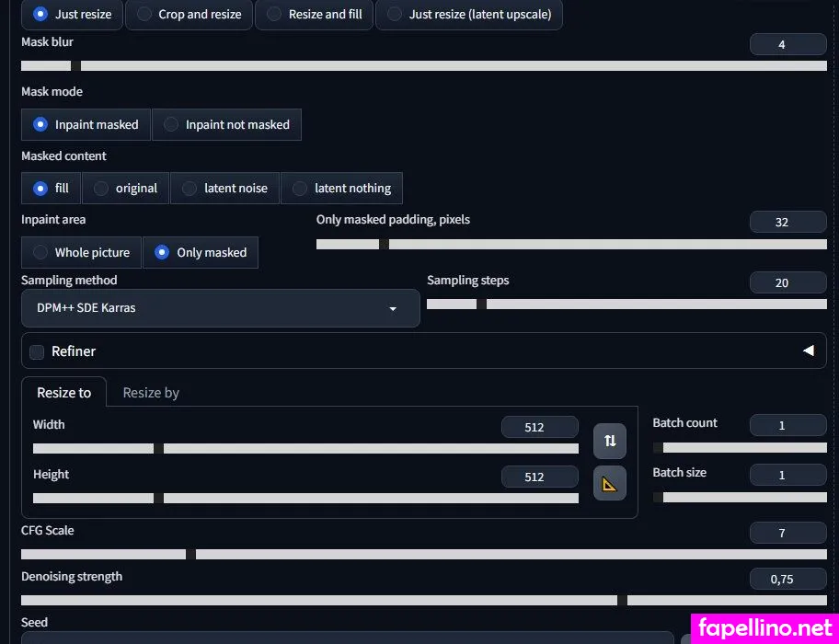Click the Mask blur slider track
The height and width of the screenshot is (644, 839).
[x=424, y=66]
